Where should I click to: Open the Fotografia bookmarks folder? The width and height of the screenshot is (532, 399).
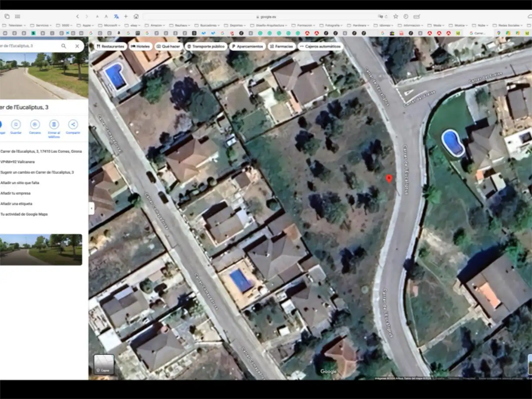(x=331, y=25)
